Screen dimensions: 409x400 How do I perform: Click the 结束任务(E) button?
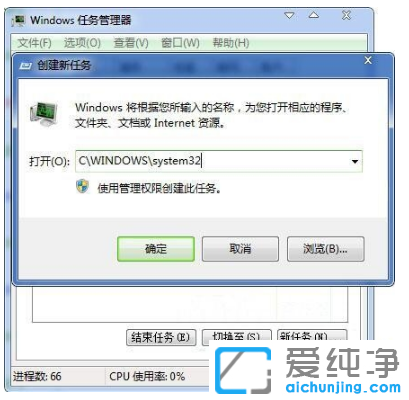tap(161, 337)
